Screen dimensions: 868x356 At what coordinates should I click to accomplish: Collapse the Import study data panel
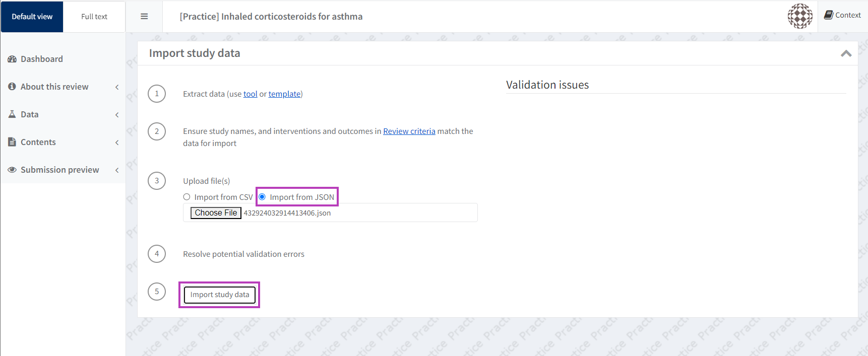click(846, 53)
